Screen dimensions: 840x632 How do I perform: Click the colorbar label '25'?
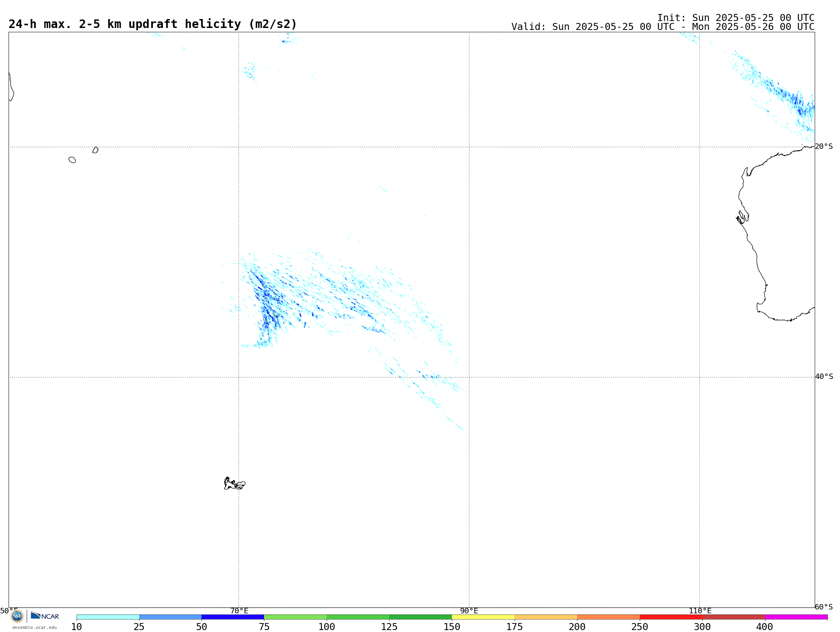point(139,627)
